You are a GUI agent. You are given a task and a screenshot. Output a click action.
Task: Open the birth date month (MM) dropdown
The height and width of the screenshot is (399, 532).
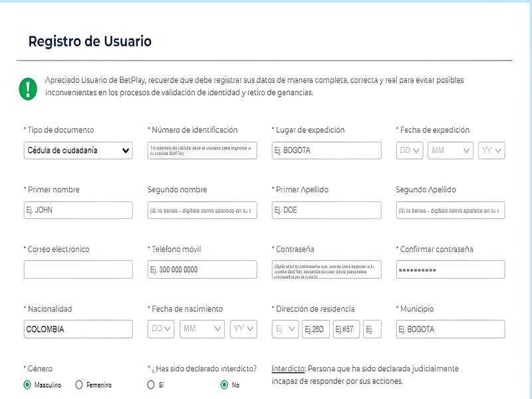[202, 329]
